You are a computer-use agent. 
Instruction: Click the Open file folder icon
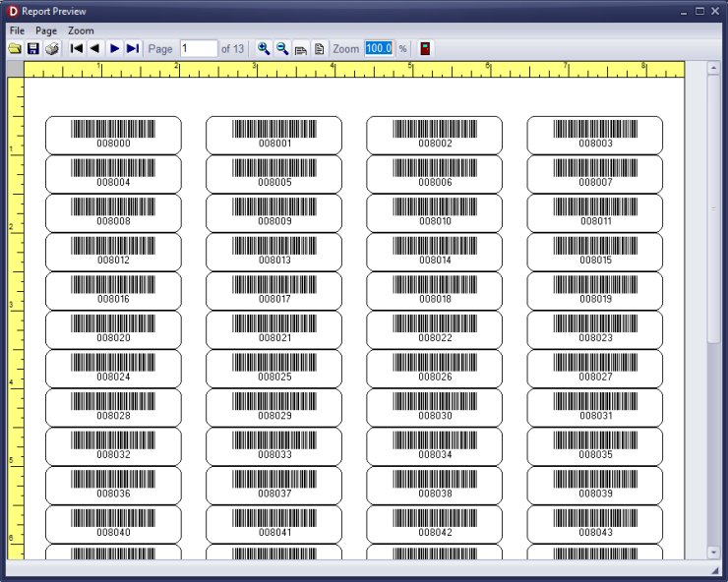15,48
